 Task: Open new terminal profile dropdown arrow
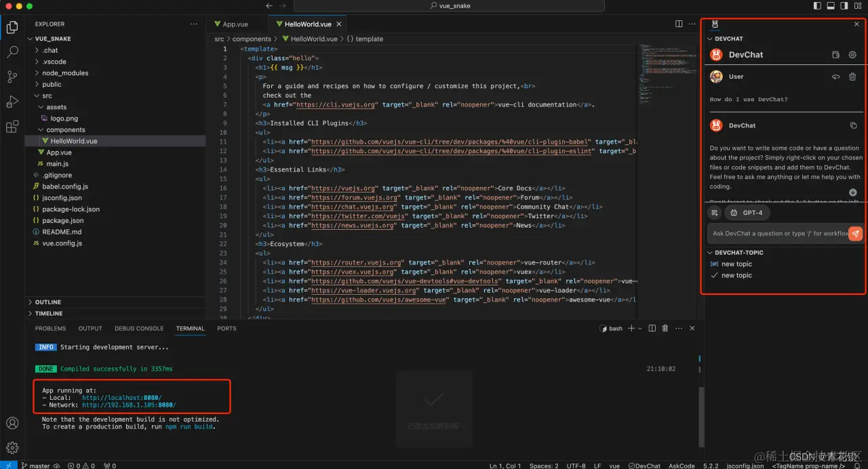pos(641,328)
